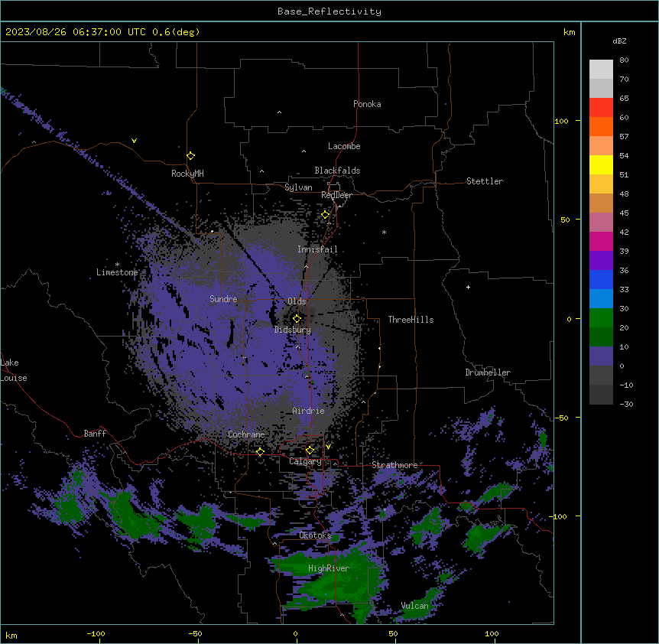Select the Sylvan label
This screenshot has height=644, width=659.
298,187
